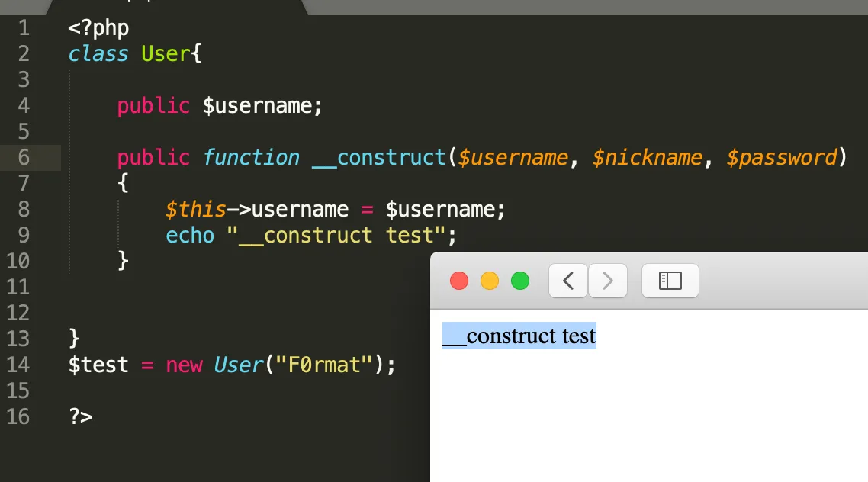Viewport: 868px width, 482px height.
Task: Click line number 1 in the gutter
Action: (23, 29)
